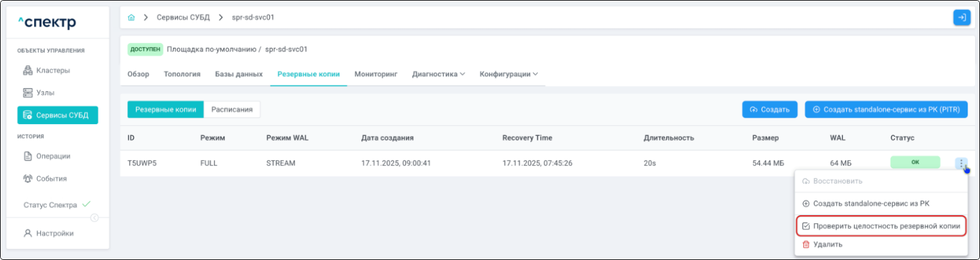Expand the Диагностика dropdown tab
The image size is (980, 260).
(438, 74)
